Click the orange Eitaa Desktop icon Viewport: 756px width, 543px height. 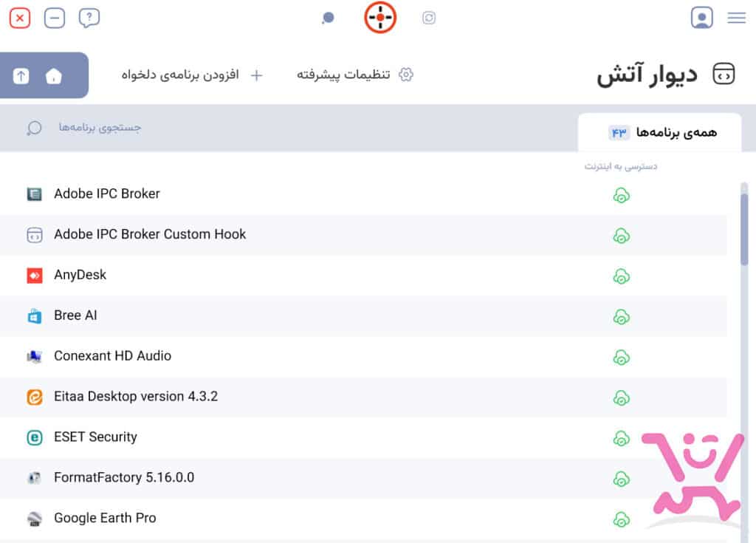[x=34, y=397]
